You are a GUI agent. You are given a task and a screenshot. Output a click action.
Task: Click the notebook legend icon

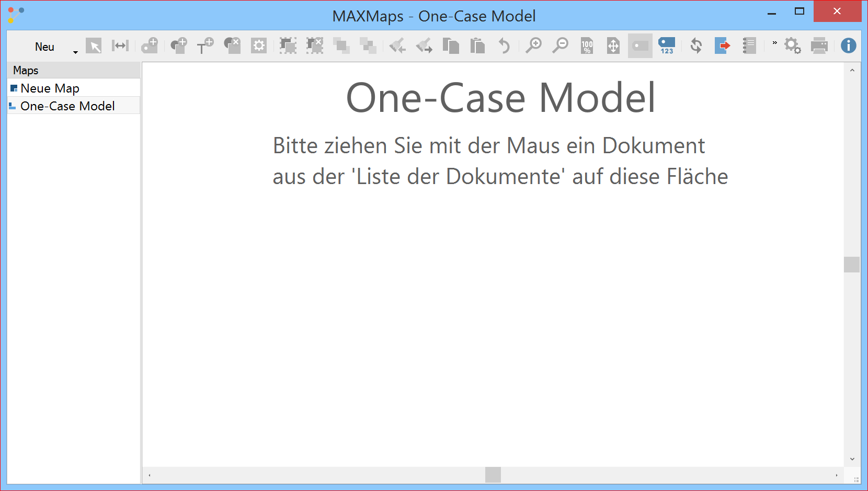(749, 45)
